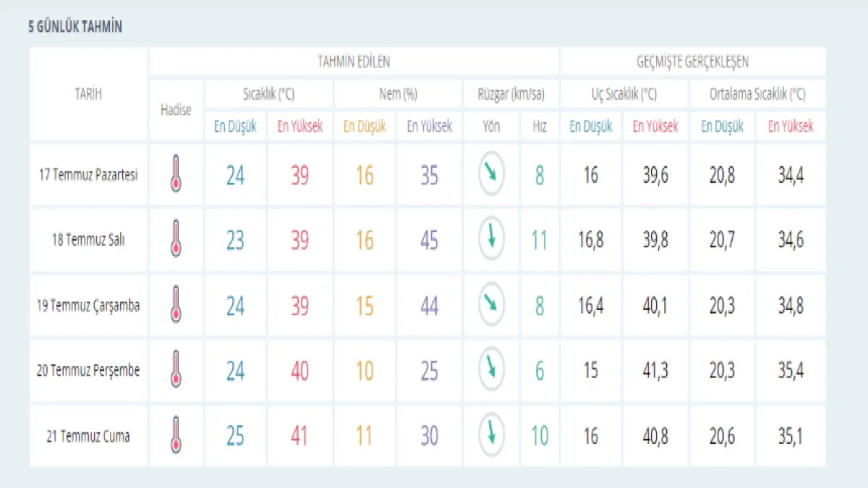
Task: Select the Nem (%) column header
Action: click(x=398, y=94)
